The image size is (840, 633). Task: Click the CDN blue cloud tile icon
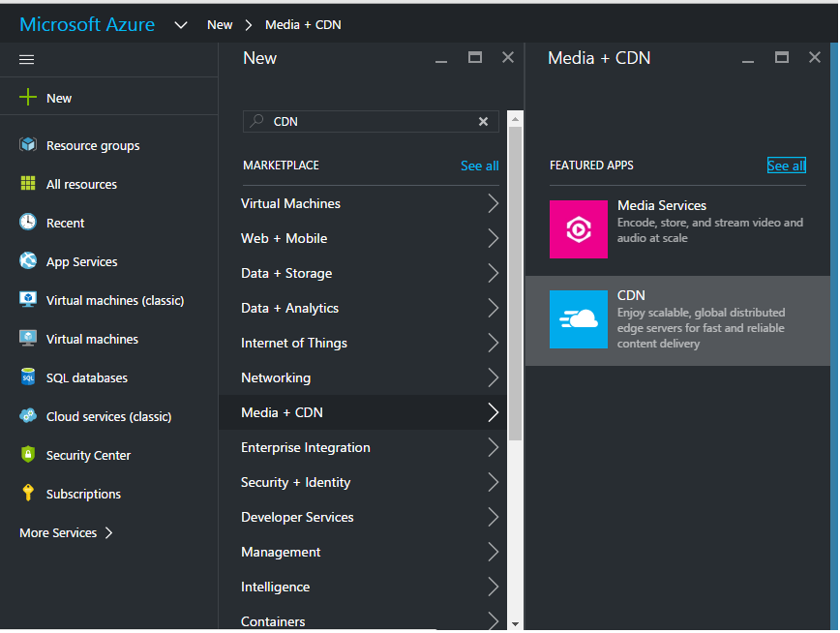coord(579,319)
